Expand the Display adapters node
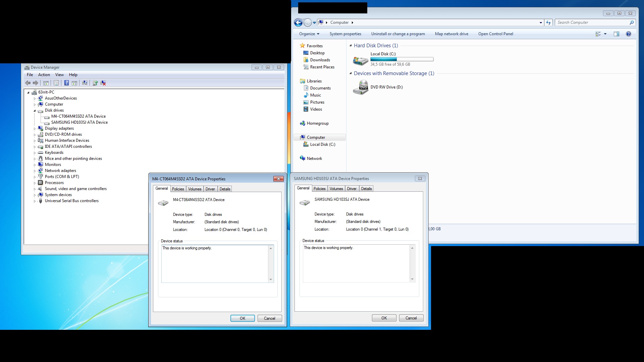This screenshot has height=362, width=644. pyautogui.click(x=35, y=129)
